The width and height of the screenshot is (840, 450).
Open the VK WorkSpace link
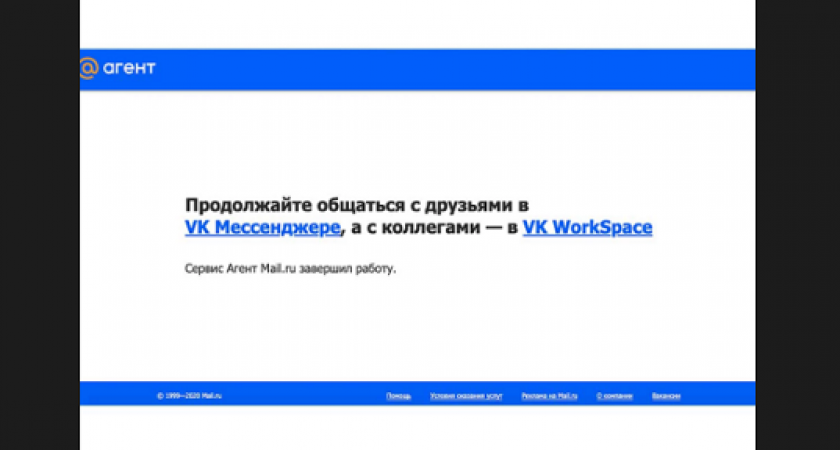(587, 228)
